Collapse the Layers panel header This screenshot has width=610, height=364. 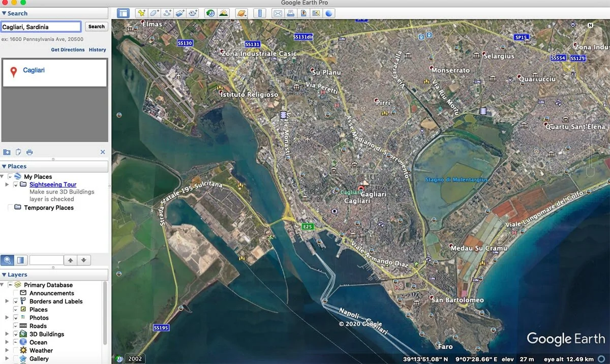(x=54, y=275)
